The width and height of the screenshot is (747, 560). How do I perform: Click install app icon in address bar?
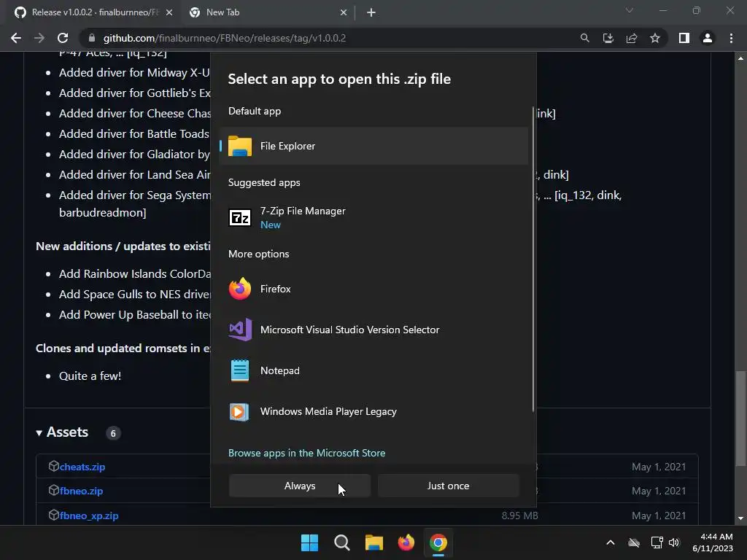point(608,38)
